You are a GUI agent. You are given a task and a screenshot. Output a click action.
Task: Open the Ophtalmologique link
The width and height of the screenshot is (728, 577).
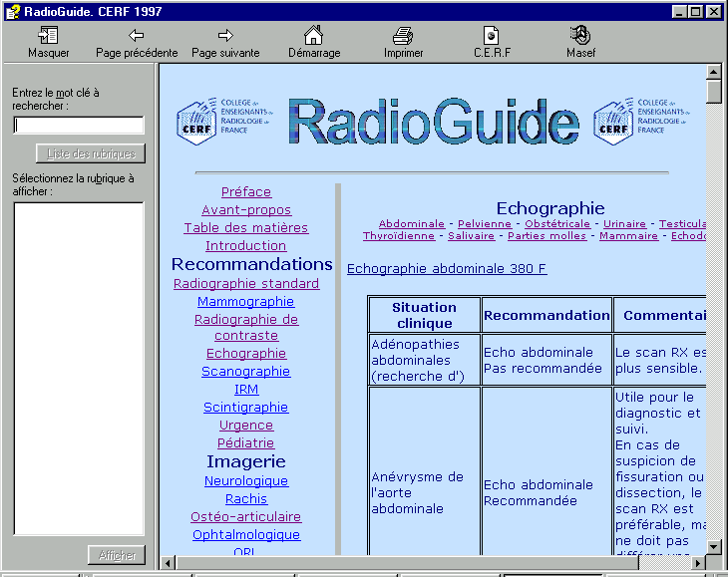click(246, 535)
